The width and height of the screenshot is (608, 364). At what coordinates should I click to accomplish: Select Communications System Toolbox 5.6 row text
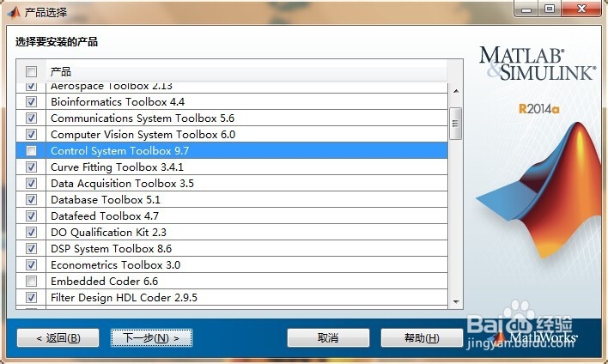143,118
